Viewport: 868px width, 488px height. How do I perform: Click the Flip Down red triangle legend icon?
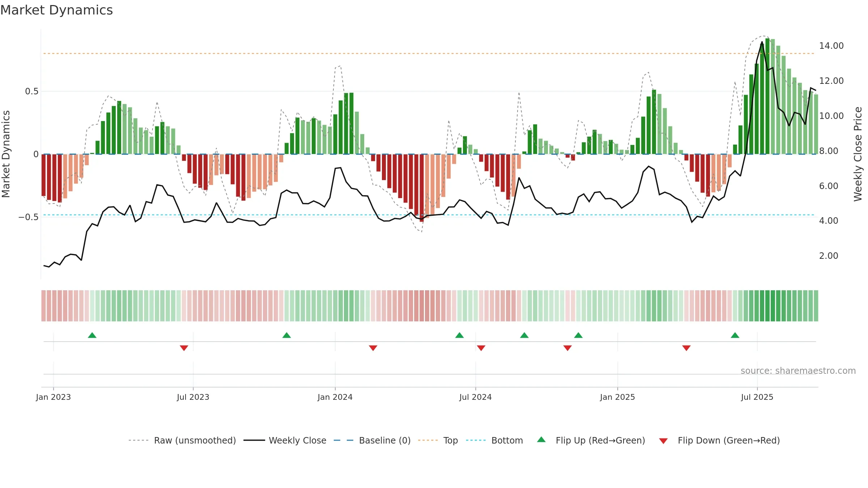click(663, 441)
